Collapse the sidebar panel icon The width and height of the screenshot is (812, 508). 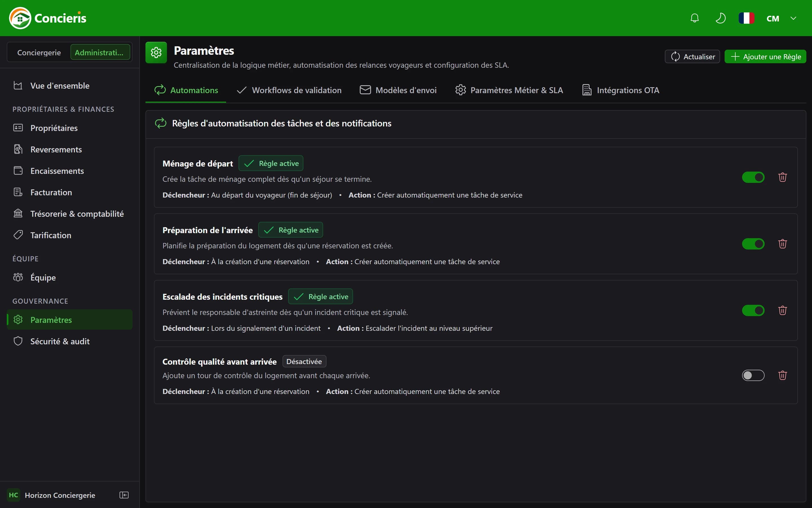pos(124,495)
